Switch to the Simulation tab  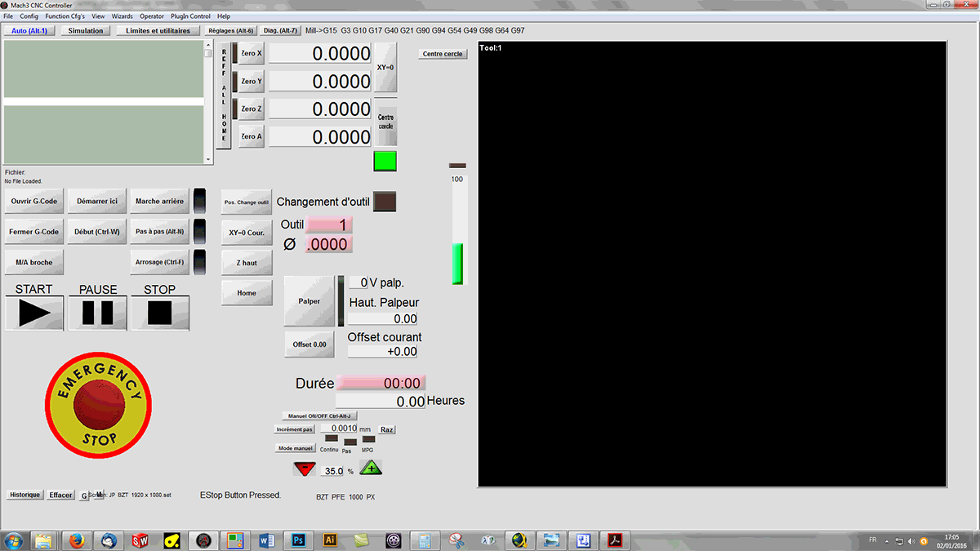86,31
